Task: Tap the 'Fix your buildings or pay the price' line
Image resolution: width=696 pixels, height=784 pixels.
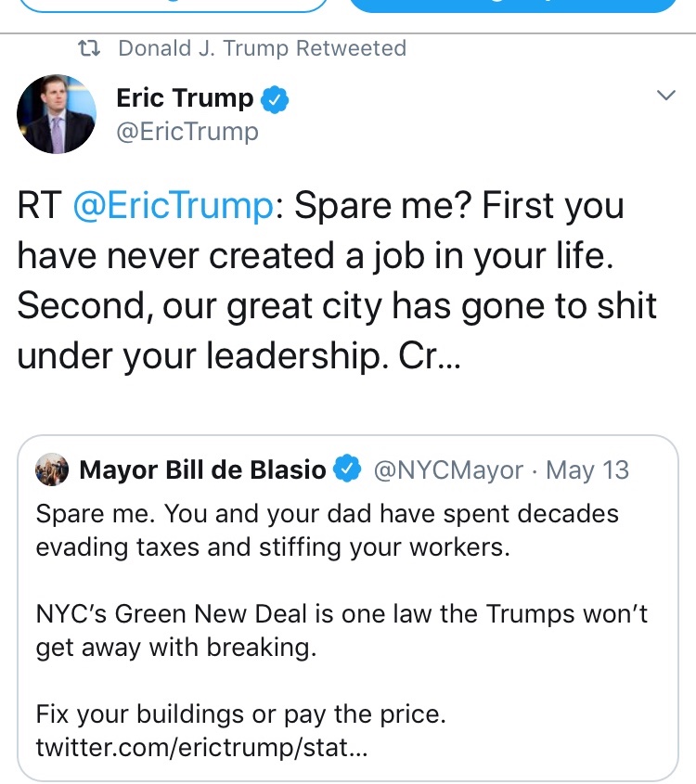Action: pos(241,715)
